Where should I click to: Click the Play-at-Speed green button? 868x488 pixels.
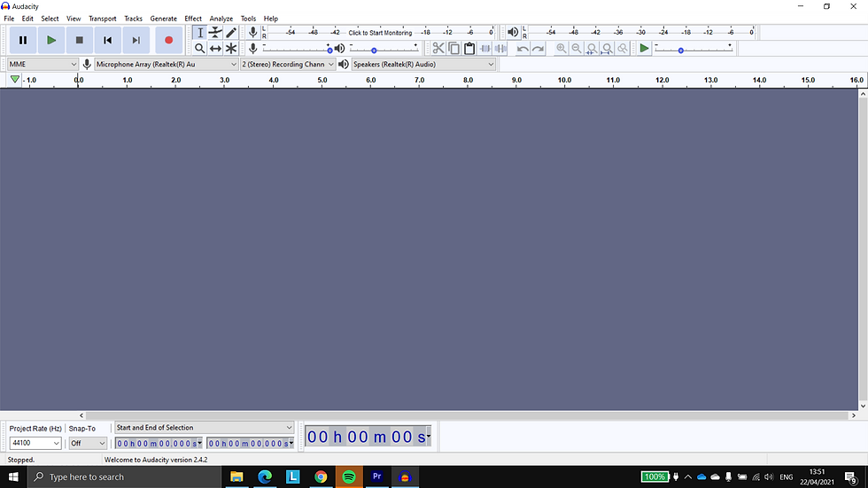[644, 48]
